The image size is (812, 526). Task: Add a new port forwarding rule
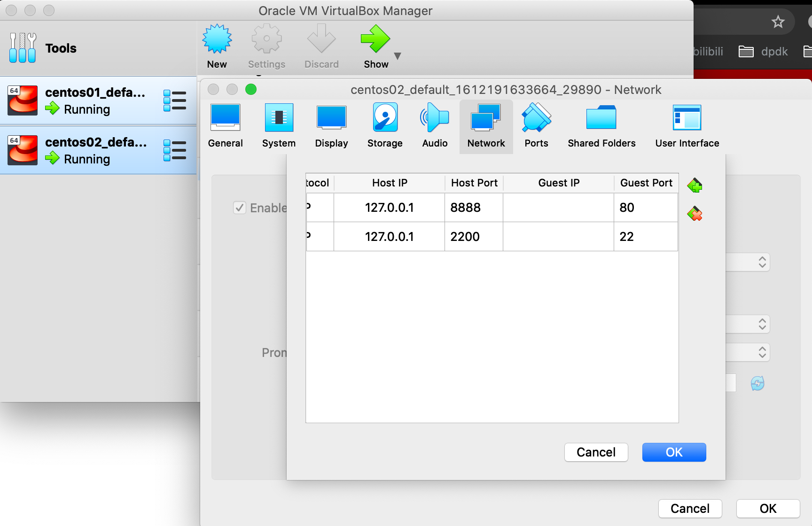(695, 186)
